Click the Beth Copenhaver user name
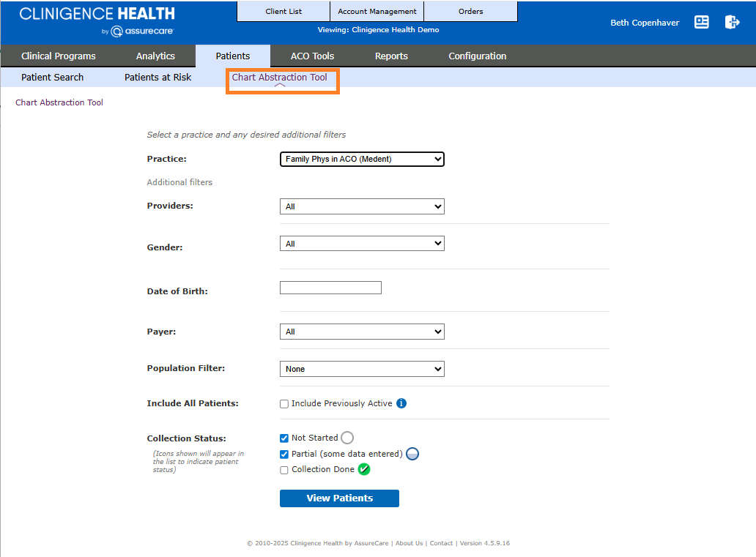This screenshot has width=756, height=557. pyautogui.click(x=645, y=23)
